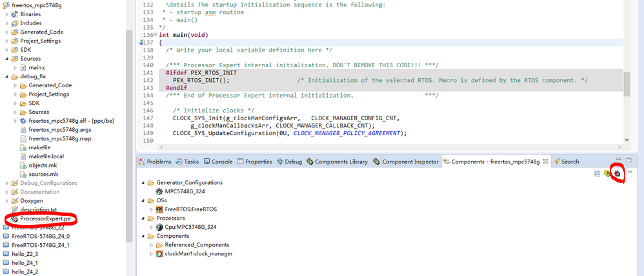644x276 pixels.
Task: Collapse the debug_fla folder
Action: 7,76
